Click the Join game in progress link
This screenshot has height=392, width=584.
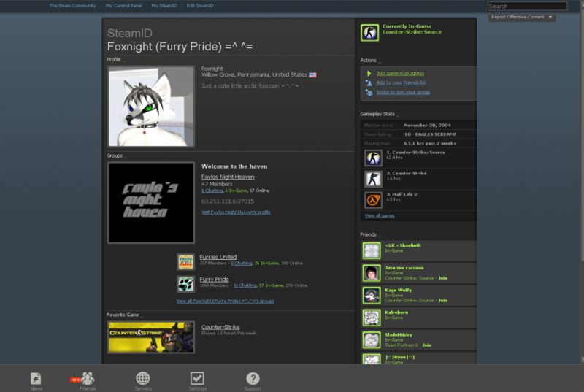pyautogui.click(x=400, y=73)
